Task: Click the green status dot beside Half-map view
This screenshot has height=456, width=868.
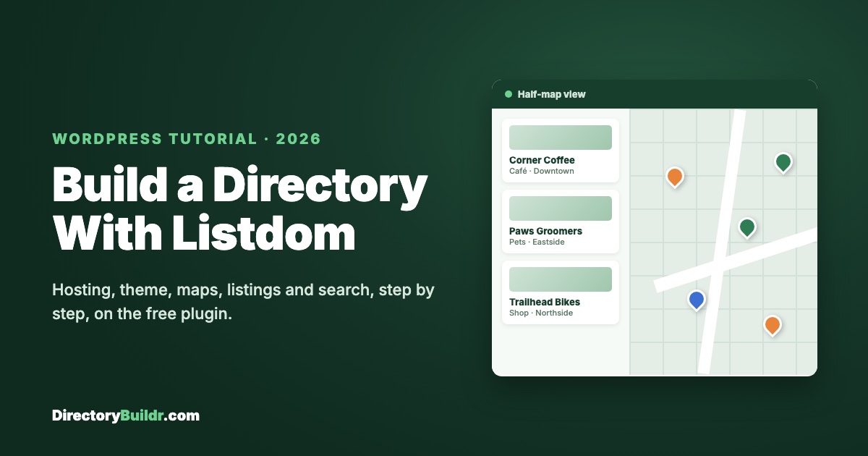Action: [x=509, y=94]
